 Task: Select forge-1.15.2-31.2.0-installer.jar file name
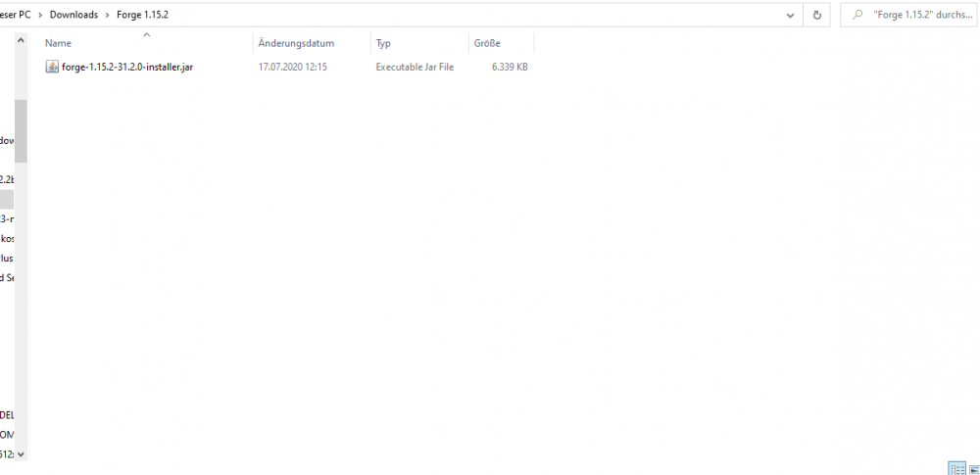[x=126, y=68]
